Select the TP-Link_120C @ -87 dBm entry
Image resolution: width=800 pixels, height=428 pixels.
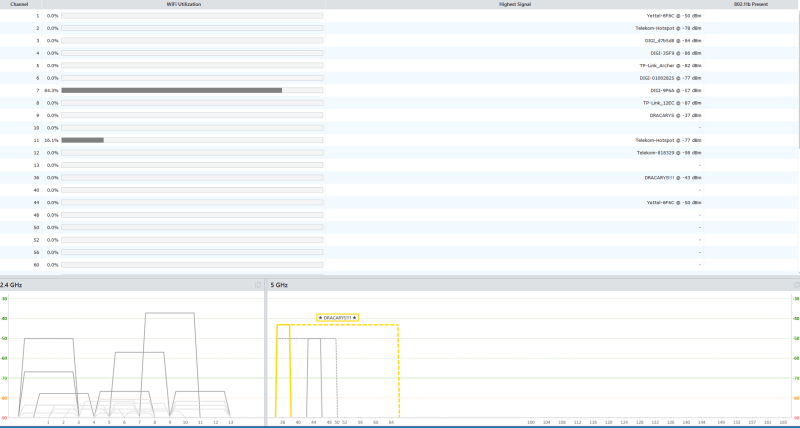tap(672, 103)
